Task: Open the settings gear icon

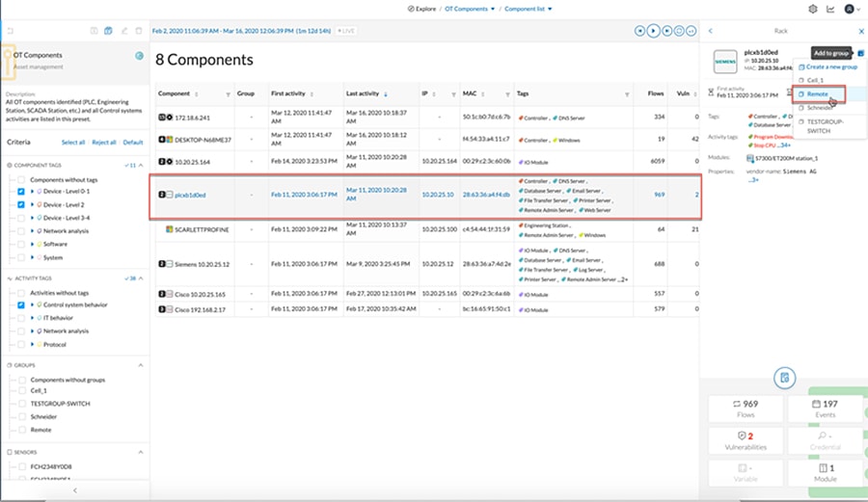Action: (x=813, y=9)
